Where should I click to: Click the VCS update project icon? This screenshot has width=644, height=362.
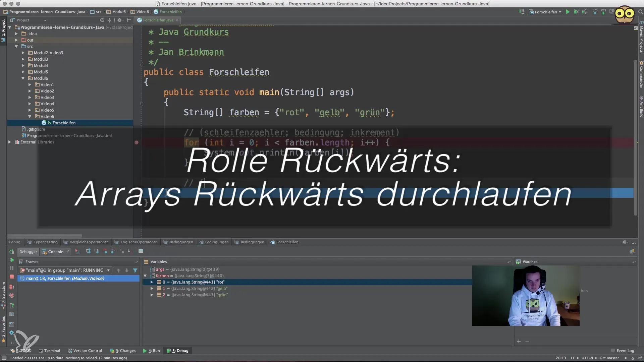click(x=595, y=12)
